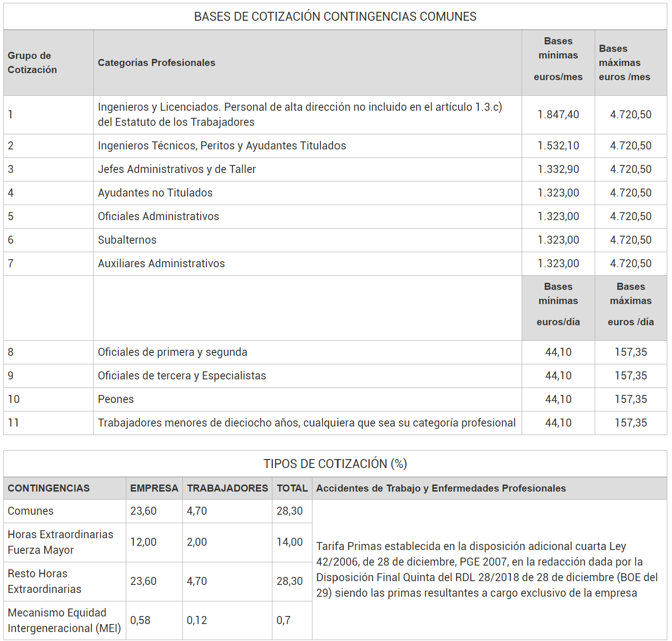This screenshot has height=641, width=672.
Task: Select 'Trabajadores menores de dieciocho años' cell
Action: (307, 423)
